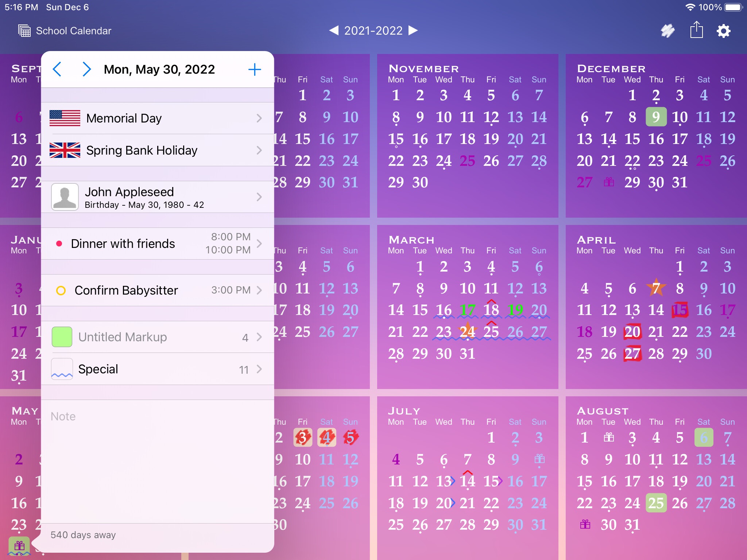The image size is (747, 560).
Task: Open the 2021-2022 year view menu
Action: click(x=373, y=31)
